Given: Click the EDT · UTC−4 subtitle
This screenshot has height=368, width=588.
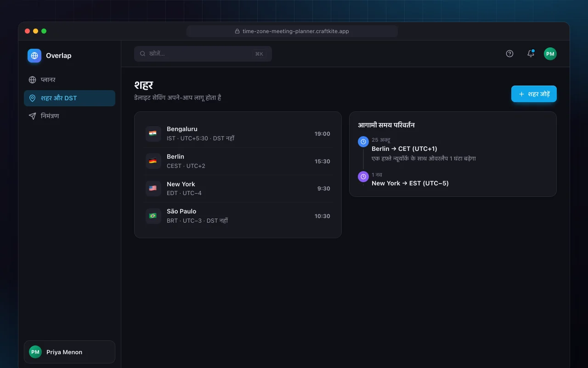Looking at the screenshot, I should point(184,193).
